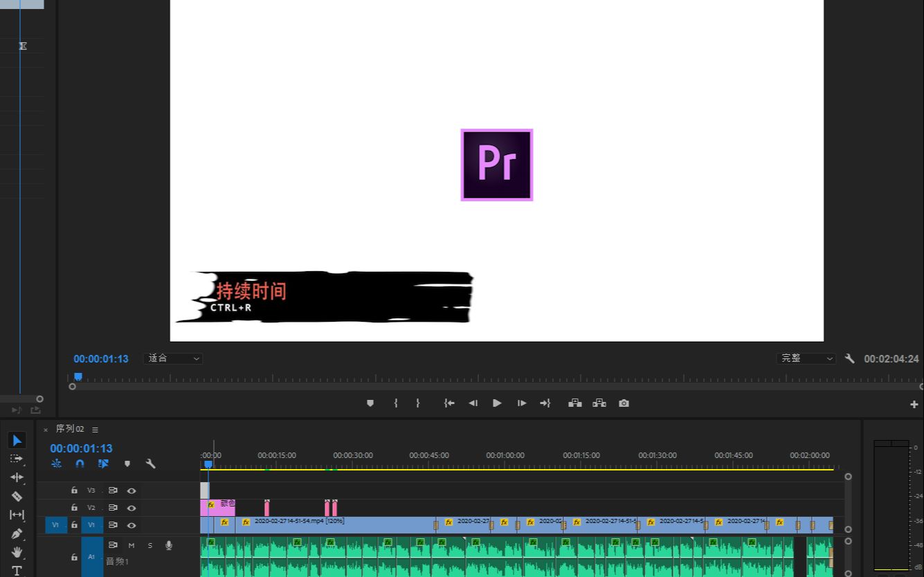Toggle sync lock on V3

113,491
